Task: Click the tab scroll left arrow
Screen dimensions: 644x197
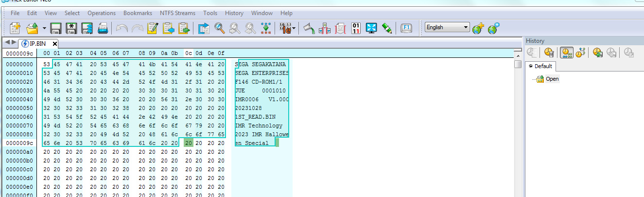Action: click(x=7, y=43)
